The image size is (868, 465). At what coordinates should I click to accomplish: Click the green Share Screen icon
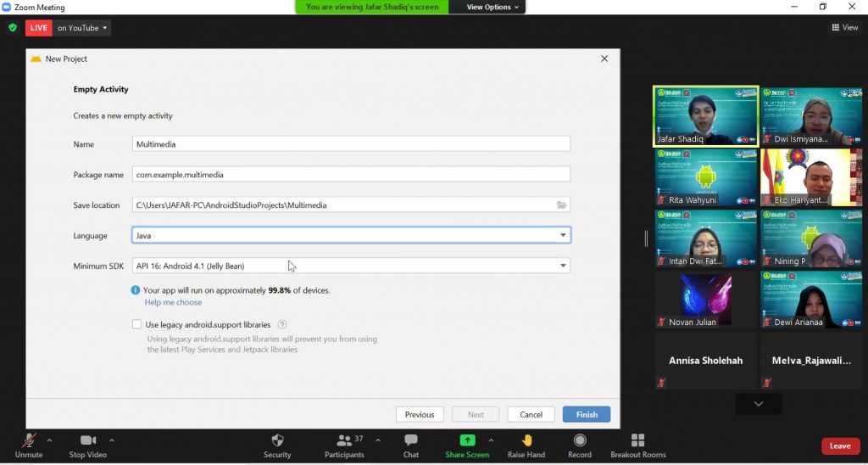point(467,440)
